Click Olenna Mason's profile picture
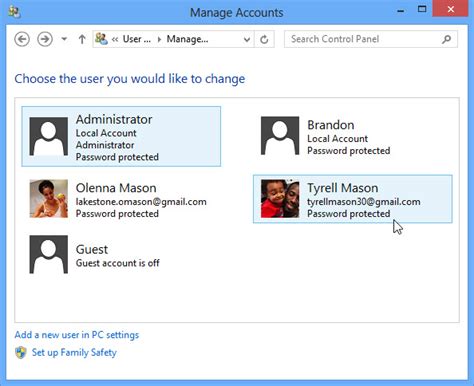 49,199
